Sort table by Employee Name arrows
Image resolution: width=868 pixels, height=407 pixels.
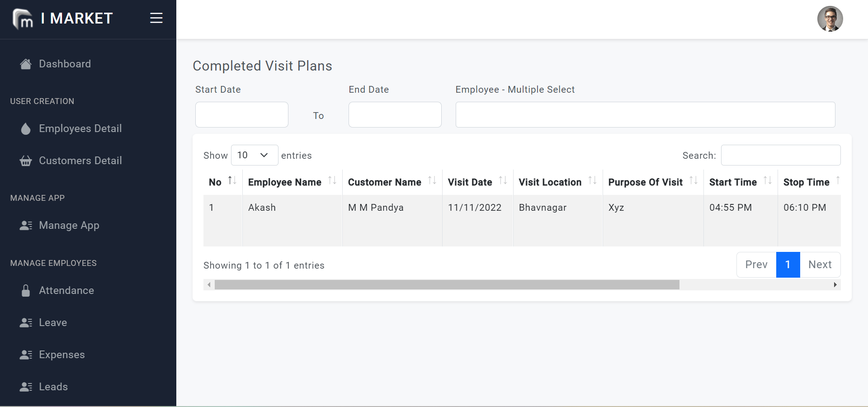click(x=332, y=181)
